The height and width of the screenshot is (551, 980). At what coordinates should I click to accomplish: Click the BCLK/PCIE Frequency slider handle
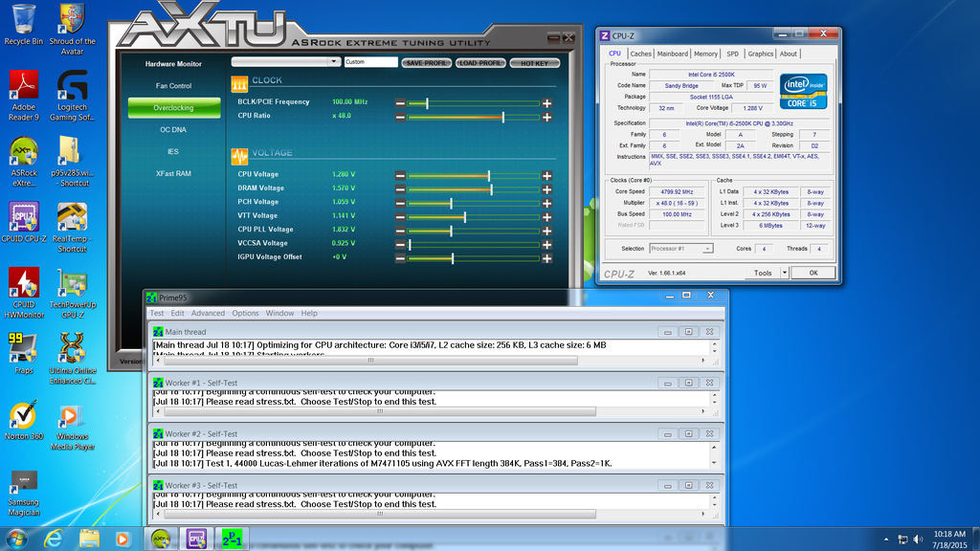[427, 103]
